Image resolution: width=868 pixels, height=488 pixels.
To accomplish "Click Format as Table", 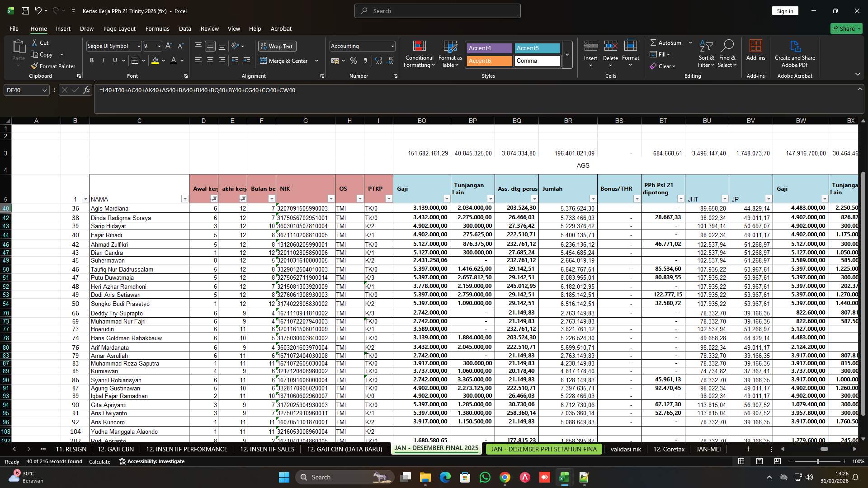I will pyautogui.click(x=449, y=54).
